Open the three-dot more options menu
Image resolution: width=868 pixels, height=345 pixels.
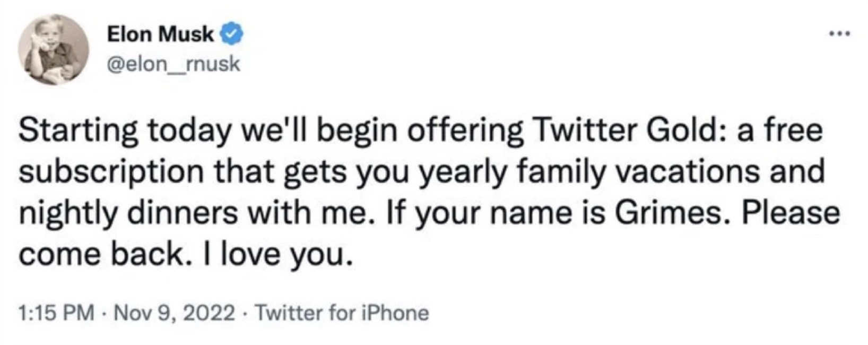840,34
